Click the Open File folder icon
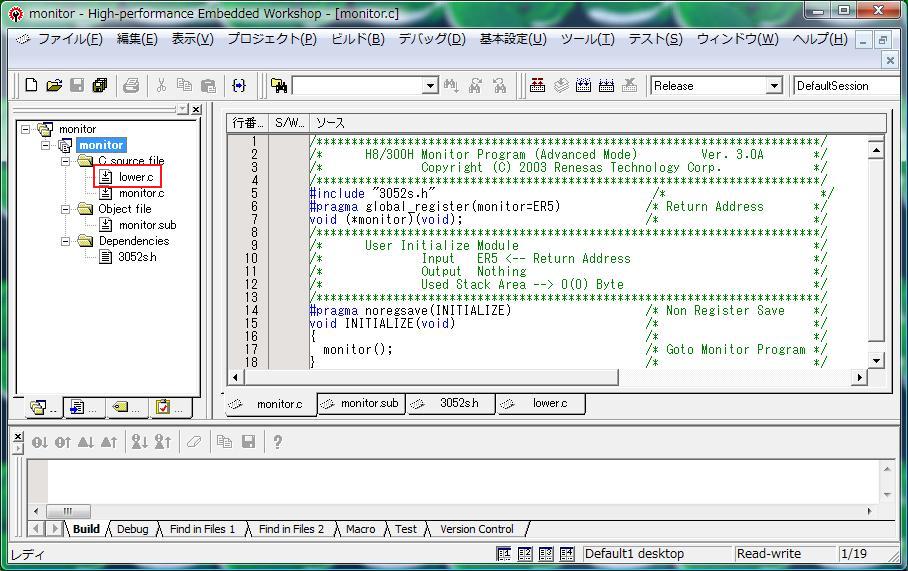This screenshot has height=571, width=908. pyautogui.click(x=54, y=86)
